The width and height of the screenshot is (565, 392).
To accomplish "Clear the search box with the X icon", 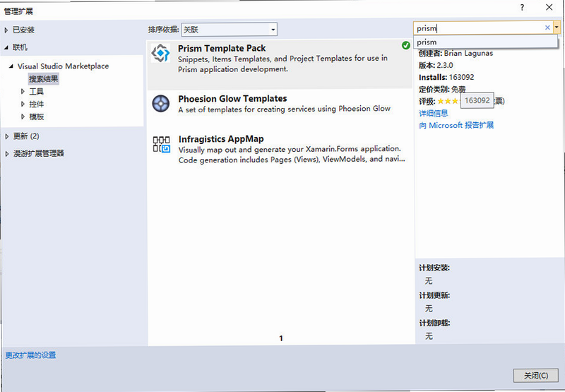I will [547, 28].
